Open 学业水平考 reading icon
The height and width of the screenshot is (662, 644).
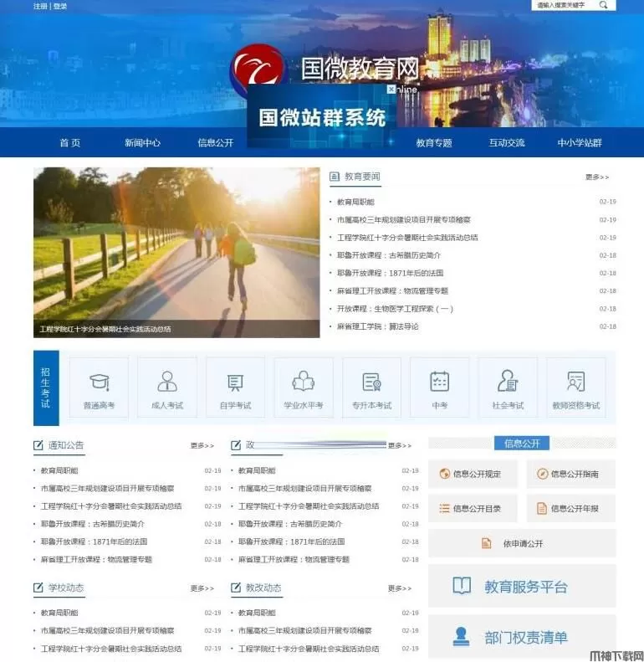pos(304,381)
